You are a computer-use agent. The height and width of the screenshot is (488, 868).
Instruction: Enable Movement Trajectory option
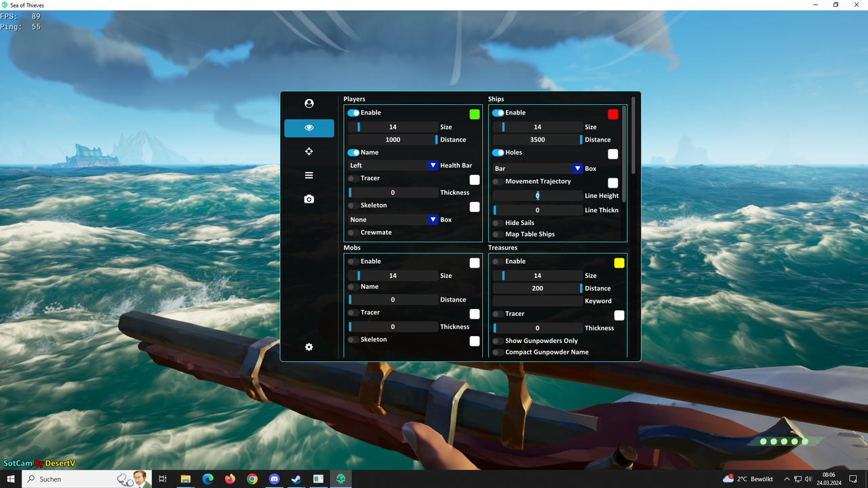tap(498, 182)
